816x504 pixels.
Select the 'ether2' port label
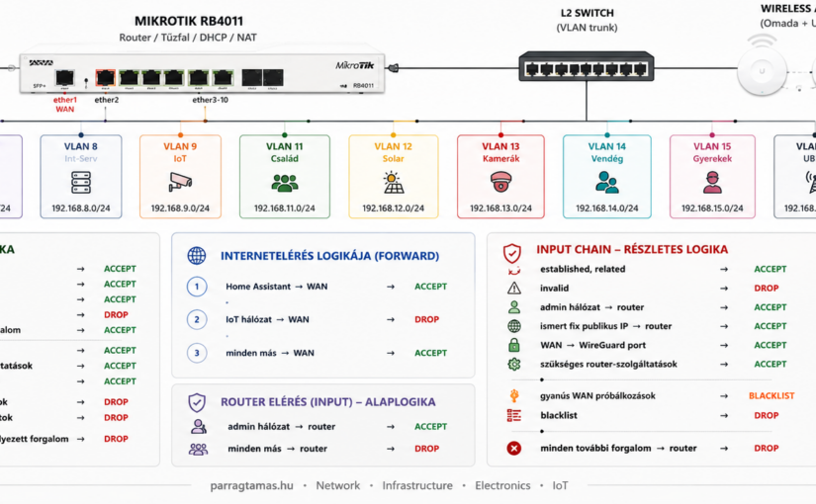coord(107,100)
